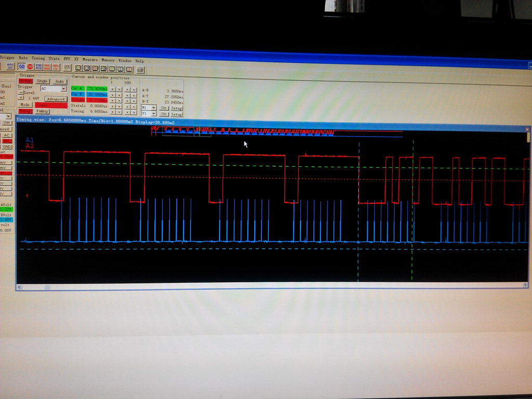
Task: Open the Window menu
Action: tap(125, 60)
